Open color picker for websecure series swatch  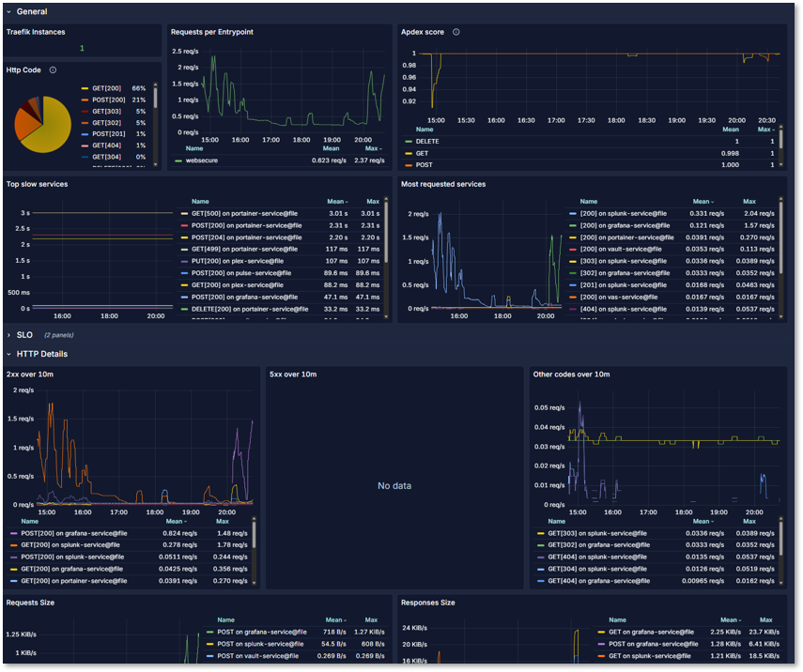(x=177, y=160)
